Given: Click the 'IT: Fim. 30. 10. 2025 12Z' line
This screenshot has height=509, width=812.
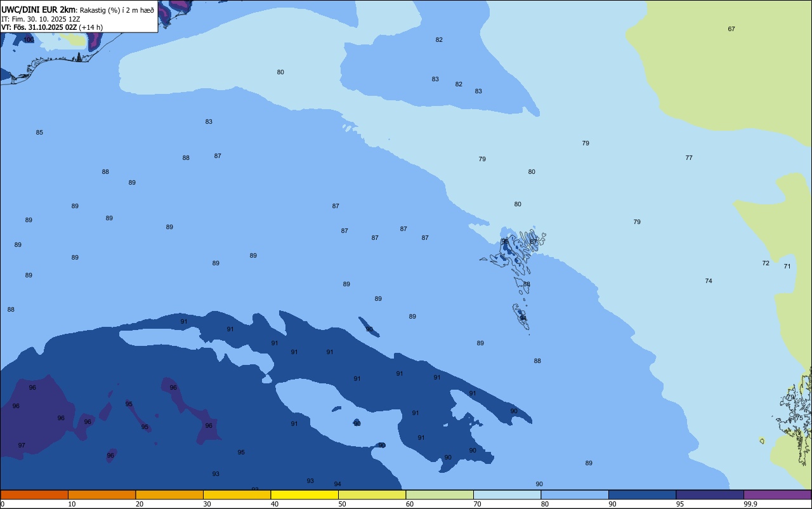Looking at the screenshot, I should pos(41,19).
